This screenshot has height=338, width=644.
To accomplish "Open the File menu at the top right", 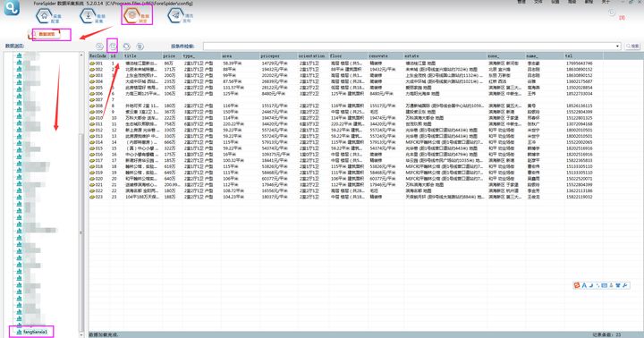I will click(x=538, y=2).
